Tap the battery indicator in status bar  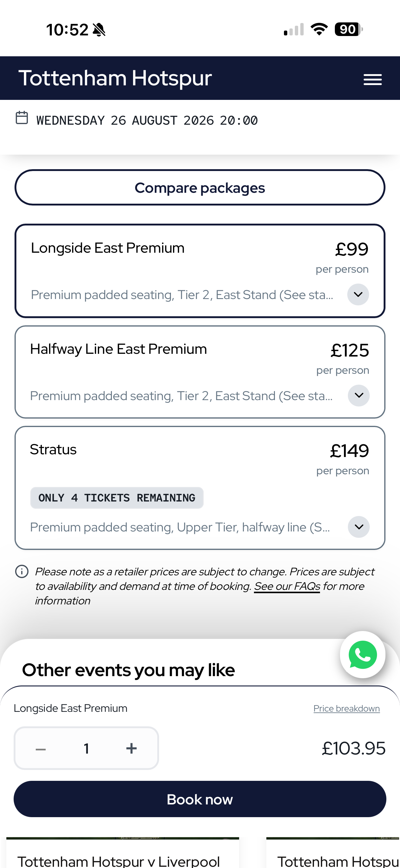pyautogui.click(x=348, y=29)
